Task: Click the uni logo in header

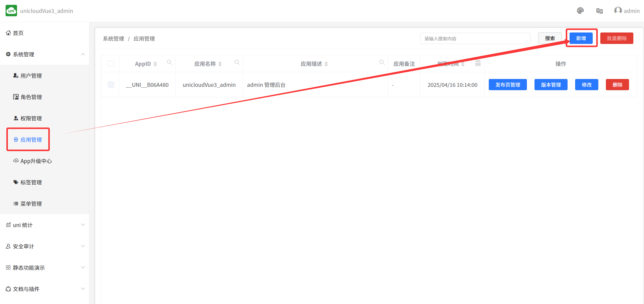Action: tap(11, 11)
